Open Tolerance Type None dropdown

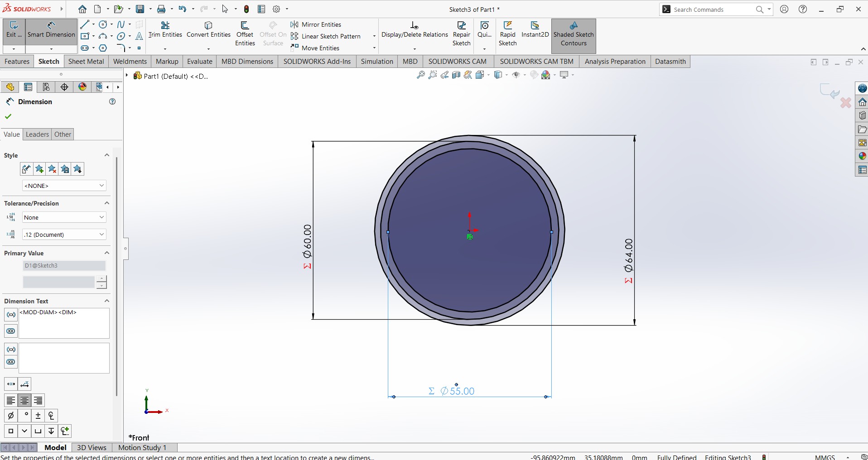(64, 217)
